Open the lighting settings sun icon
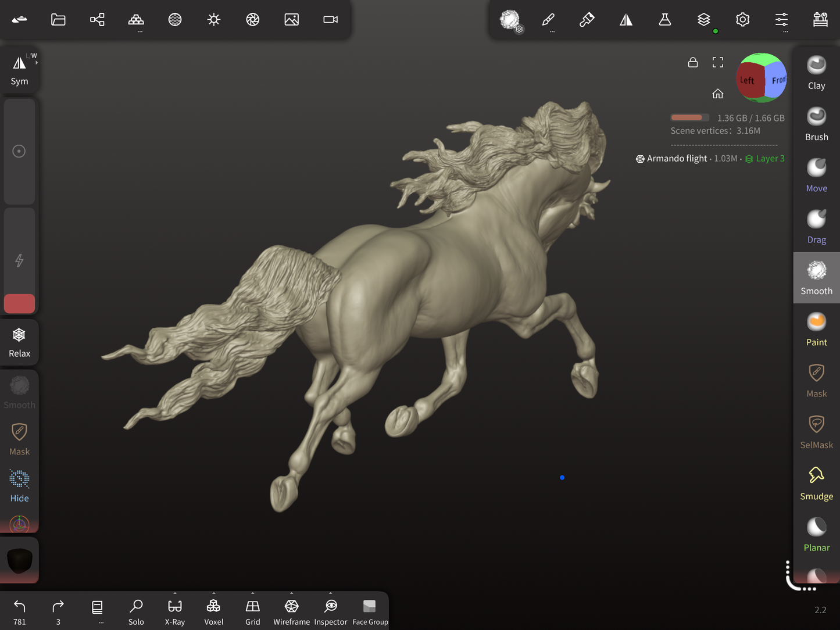840x630 pixels. click(x=214, y=20)
